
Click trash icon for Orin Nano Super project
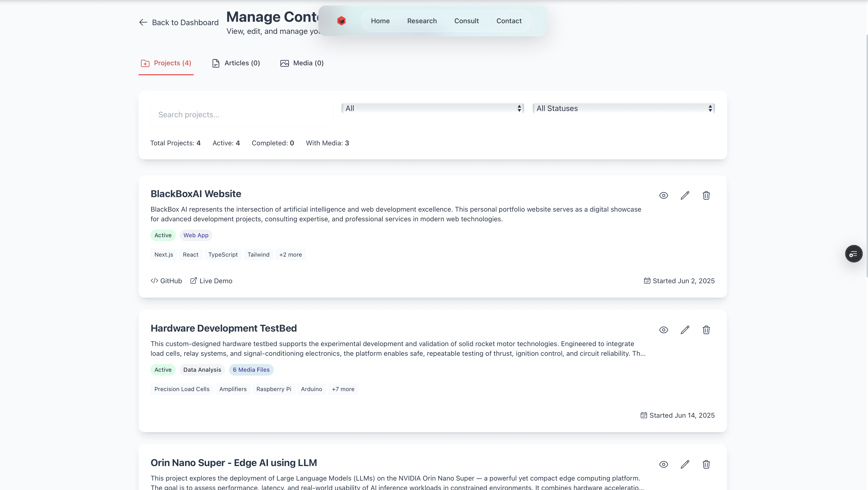coord(706,464)
